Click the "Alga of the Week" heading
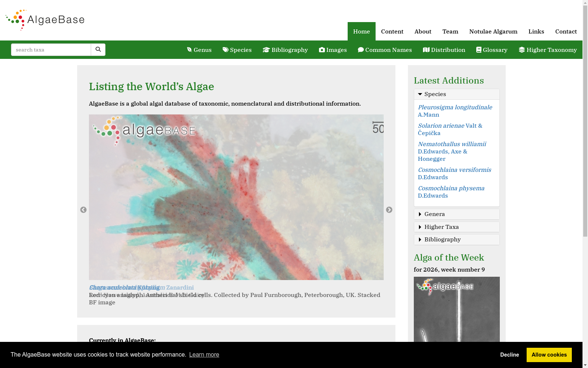This screenshot has height=368, width=588. click(449, 258)
